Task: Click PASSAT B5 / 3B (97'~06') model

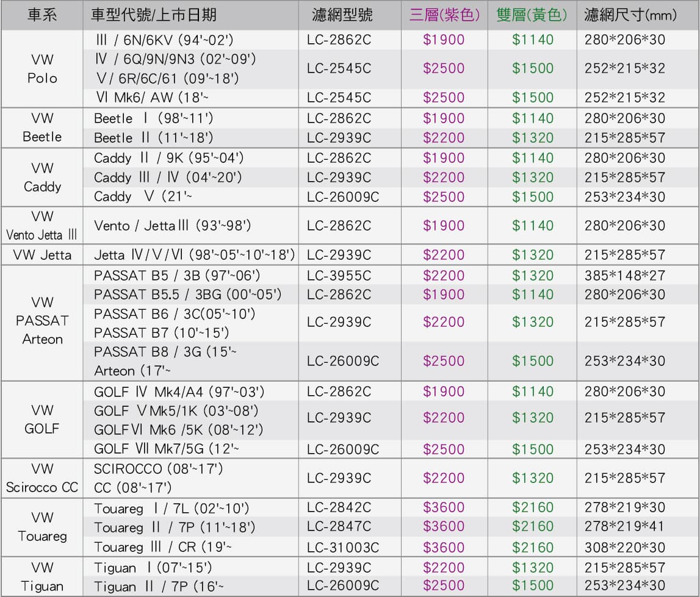Action: (x=176, y=276)
